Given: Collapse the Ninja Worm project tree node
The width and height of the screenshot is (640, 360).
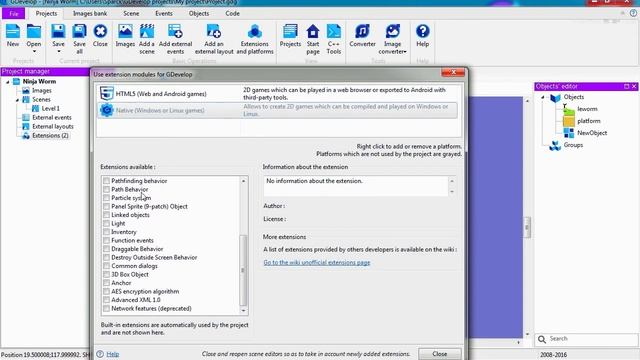Looking at the screenshot, I should [x=8, y=82].
